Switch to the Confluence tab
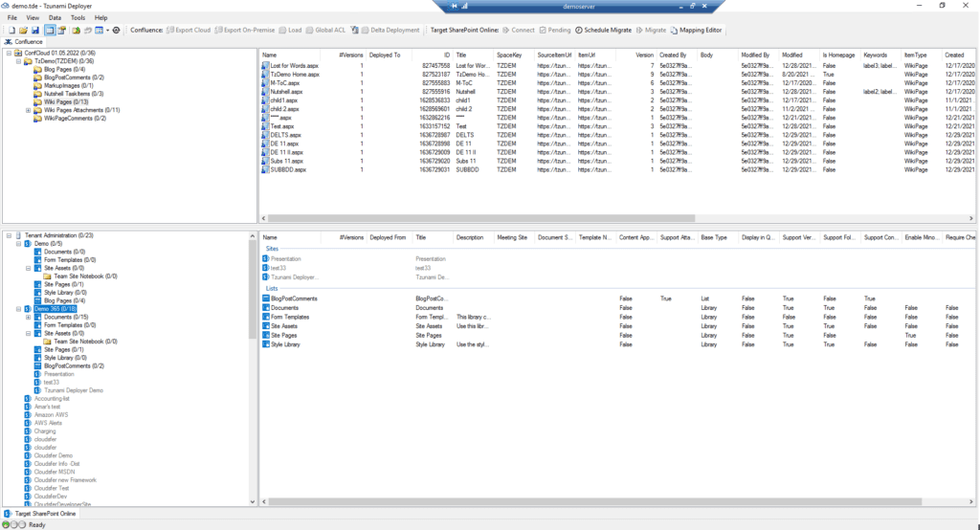 pyautogui.click(x=24, y=42)
